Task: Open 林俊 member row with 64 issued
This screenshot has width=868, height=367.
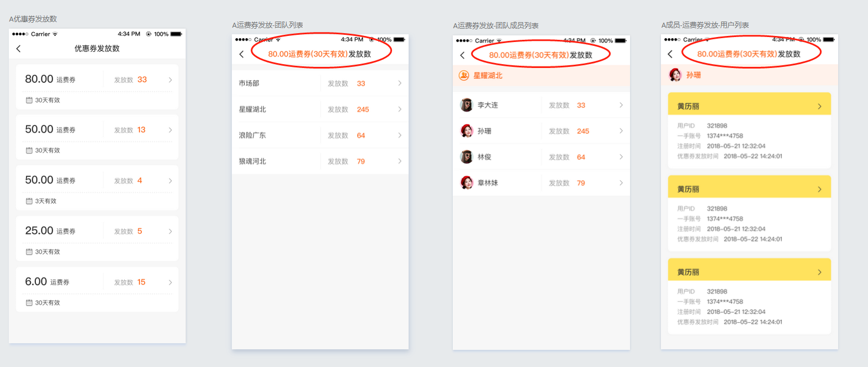Action: tap(541, 157)
